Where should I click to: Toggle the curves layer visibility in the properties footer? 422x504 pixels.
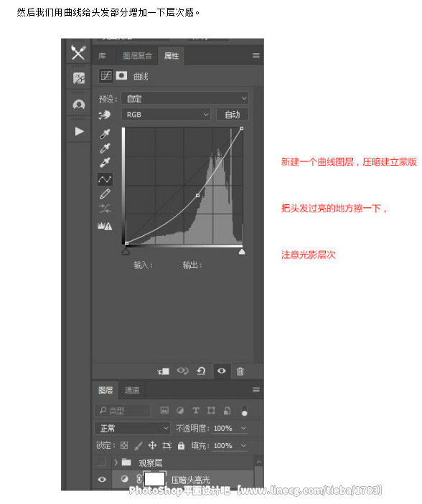222,371
